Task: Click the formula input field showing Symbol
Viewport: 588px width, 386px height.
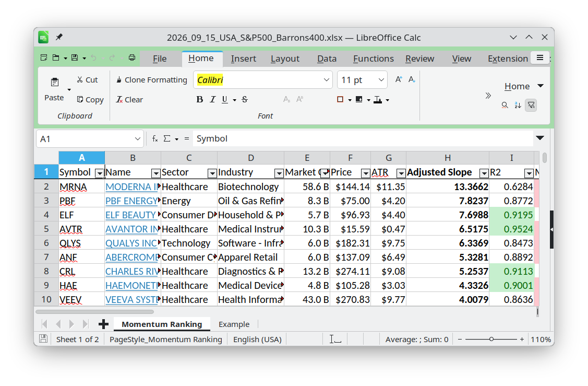Action: tap(363, 138)
